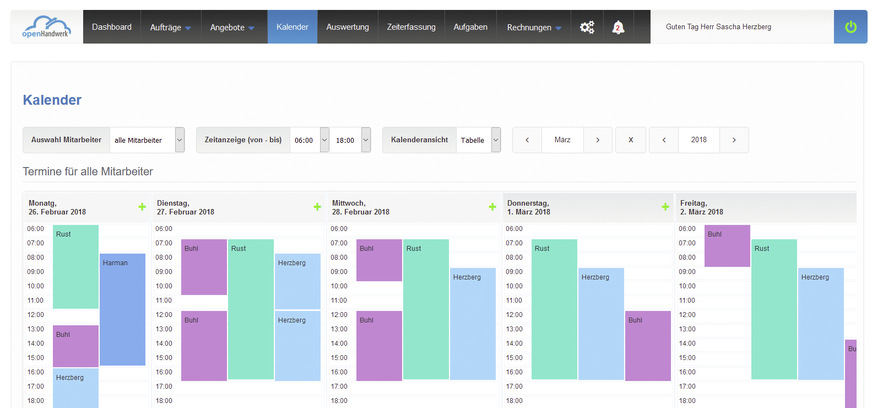
Task: Add appointment on Montag 26. Februar plus
Action: (x=142, y=207)
